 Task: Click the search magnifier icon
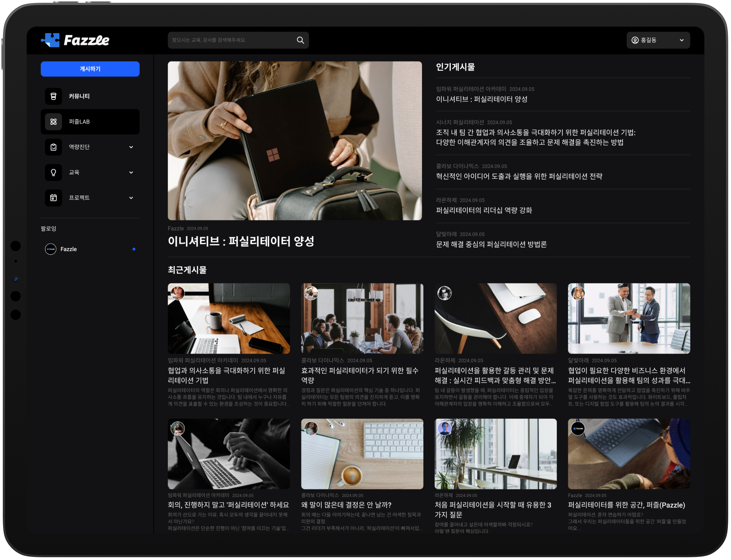pyautogui.click(x=300, y=40)
